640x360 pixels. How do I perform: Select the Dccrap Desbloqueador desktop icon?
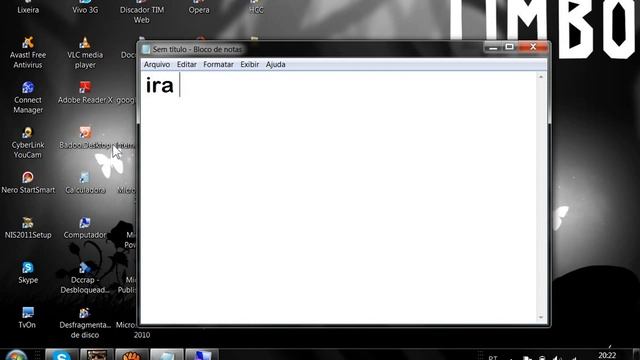click(85, 278)
